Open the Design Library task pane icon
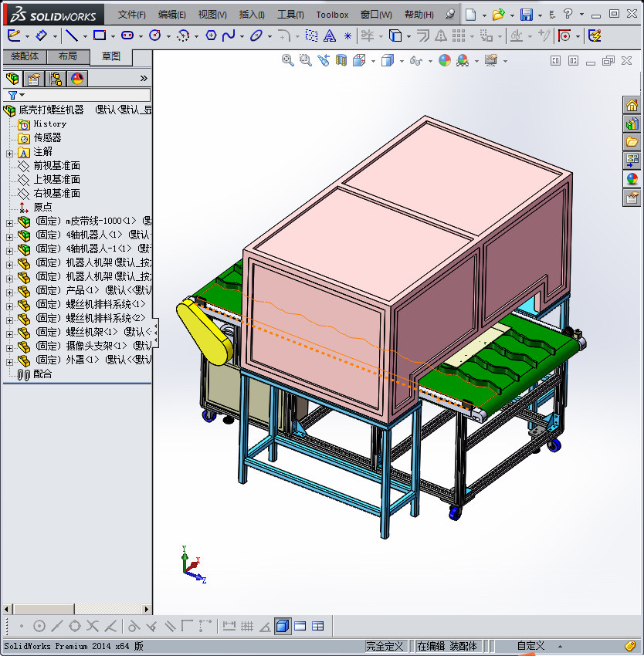The height and width of the screenshot is (656, 644). coord(632,123)
